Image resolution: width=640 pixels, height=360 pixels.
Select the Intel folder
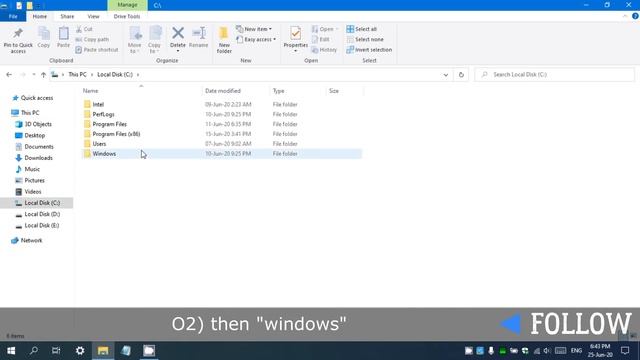(98, 104)
